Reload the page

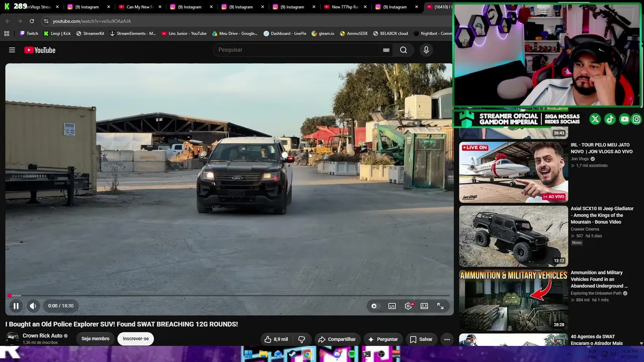pyautogui.click(x=32, y=21)
